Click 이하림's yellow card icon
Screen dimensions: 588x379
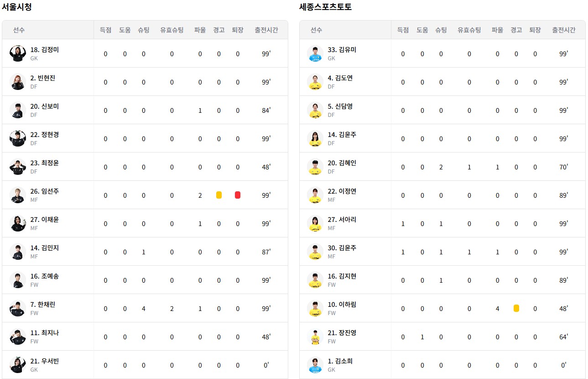coord(516,308)
